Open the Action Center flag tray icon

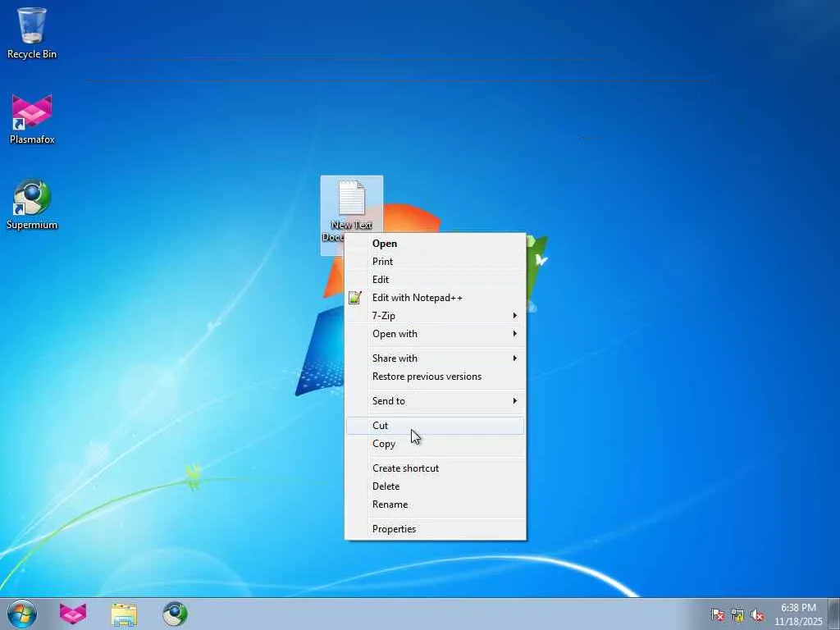pos(717,615)
